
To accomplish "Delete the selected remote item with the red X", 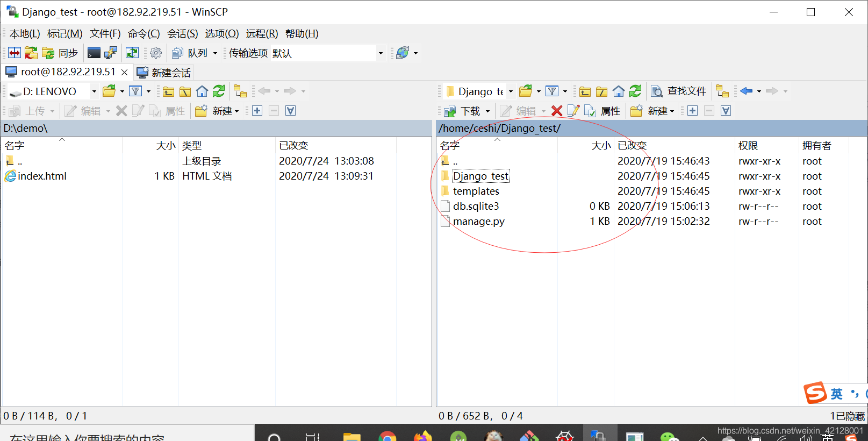I will point(557,111).
